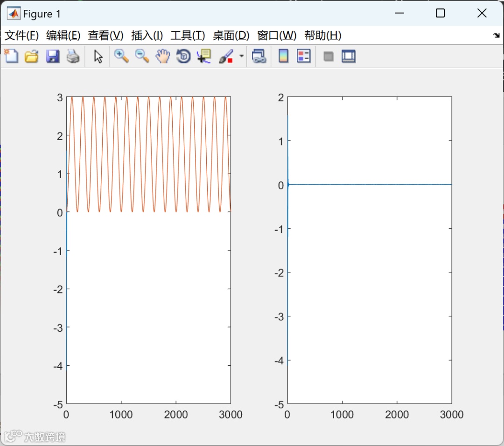Select the Pan hand tool
This screenshot has height=446, width=504.
tap(163, 56)
